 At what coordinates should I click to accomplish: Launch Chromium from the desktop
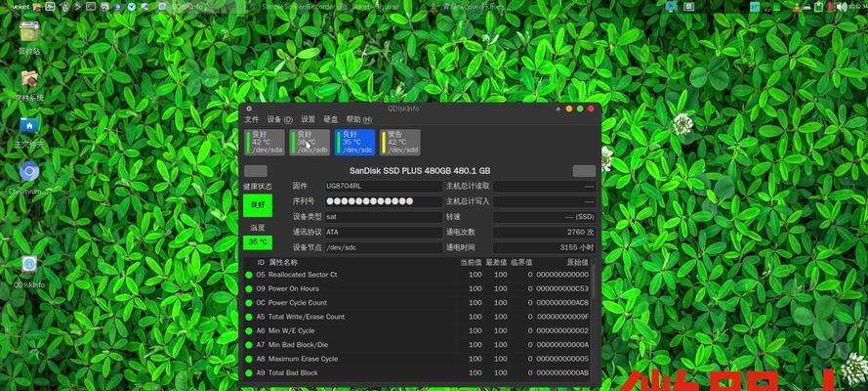28,172
